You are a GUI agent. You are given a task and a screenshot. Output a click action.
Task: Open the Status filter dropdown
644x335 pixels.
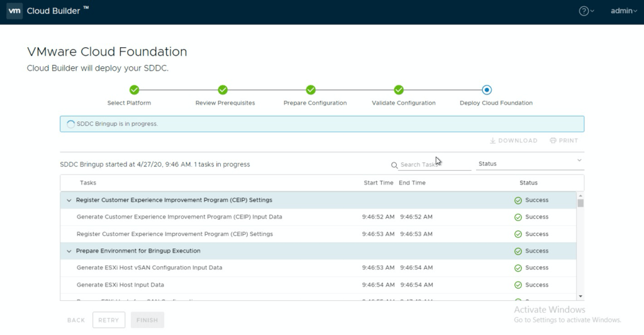click(x=530, y=164)
